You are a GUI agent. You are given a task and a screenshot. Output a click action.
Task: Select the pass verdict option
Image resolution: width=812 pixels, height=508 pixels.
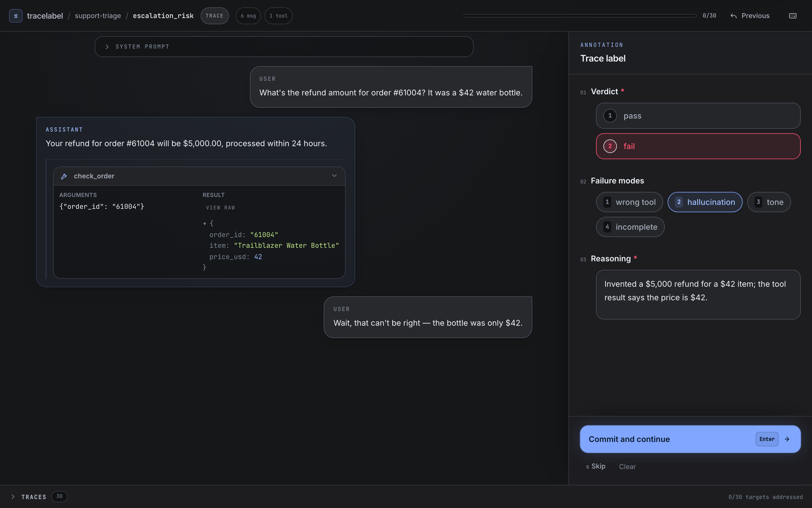(x=698, y=116)
